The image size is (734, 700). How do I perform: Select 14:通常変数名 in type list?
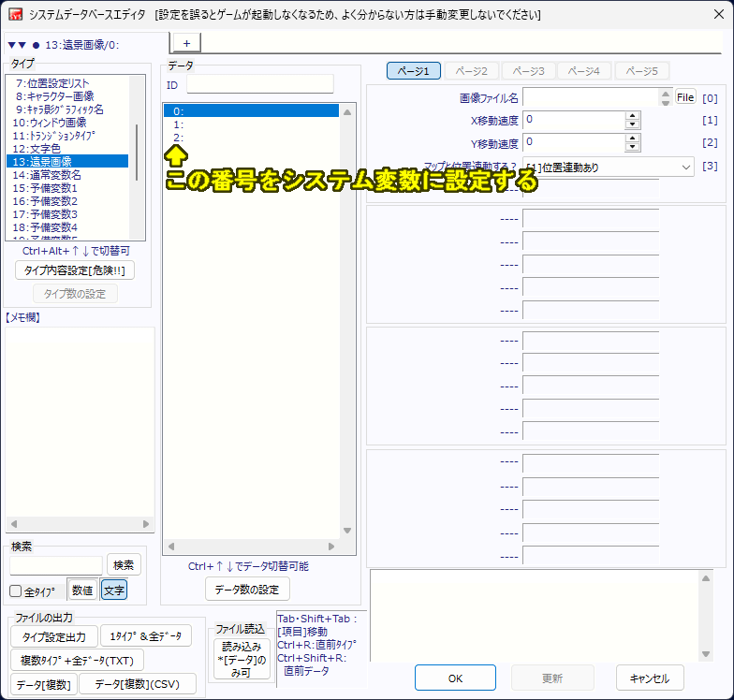[x=47, y=175]
